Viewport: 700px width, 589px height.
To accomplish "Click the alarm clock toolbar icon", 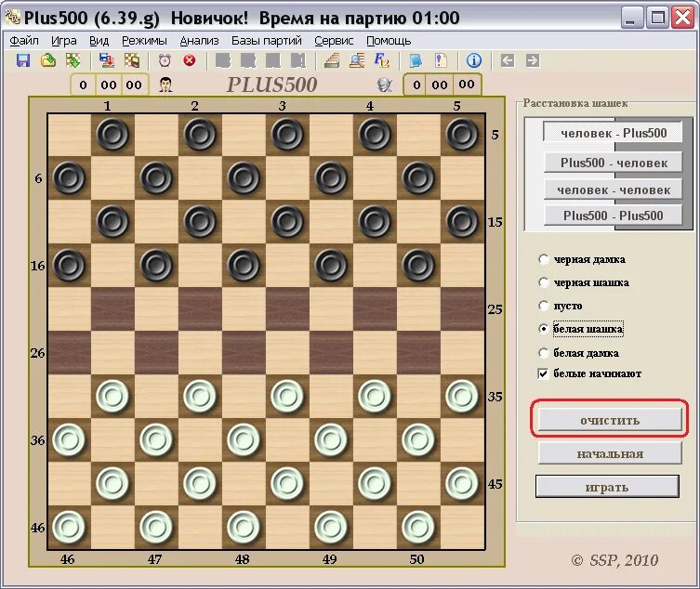I will pyautogui.click(x=165, y=60).
